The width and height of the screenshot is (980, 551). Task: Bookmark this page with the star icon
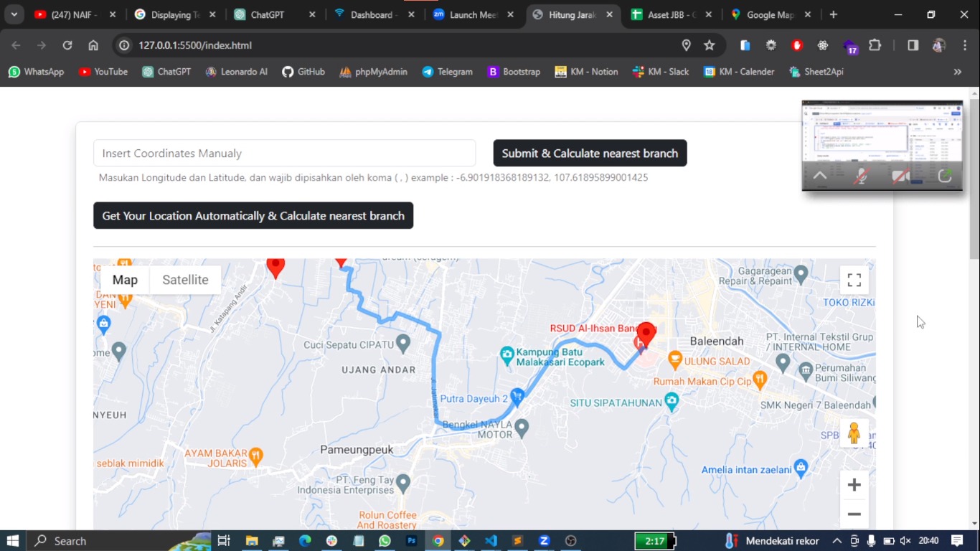[710, 45]
